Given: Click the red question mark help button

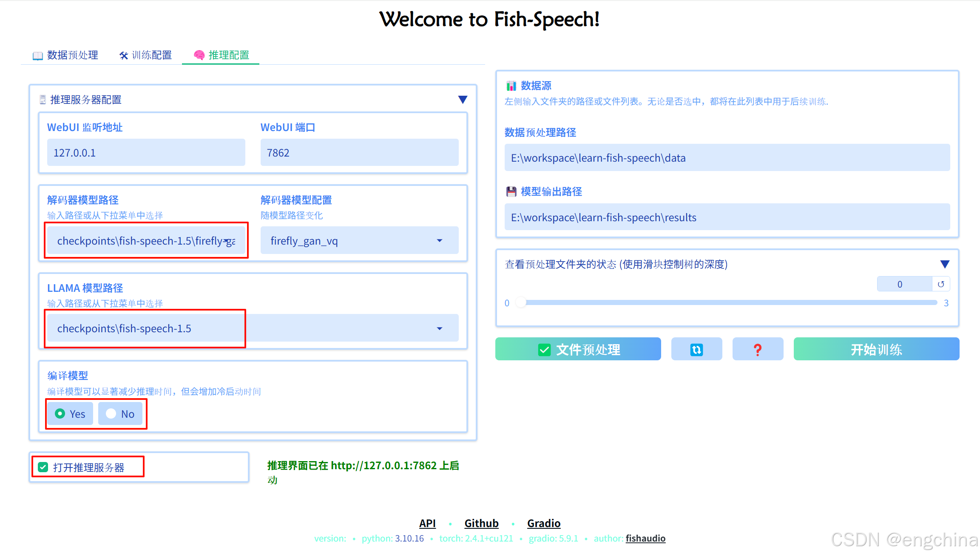Looking at the screenshot, I should coord(757,349).
